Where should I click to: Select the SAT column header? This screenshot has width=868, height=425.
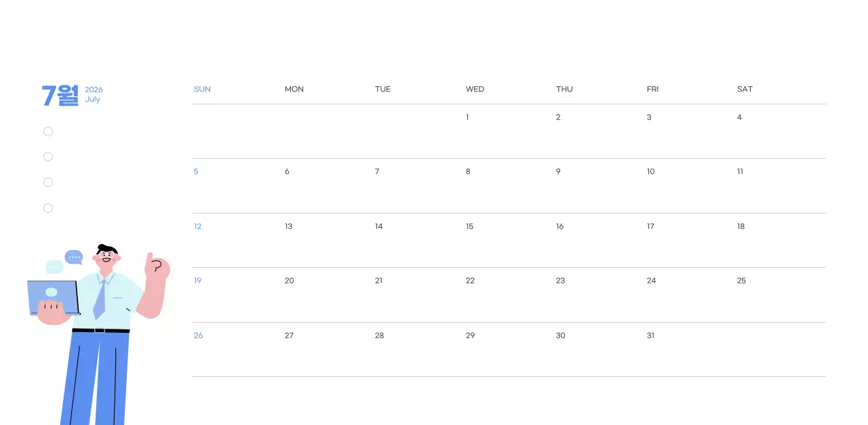(745, 89)
